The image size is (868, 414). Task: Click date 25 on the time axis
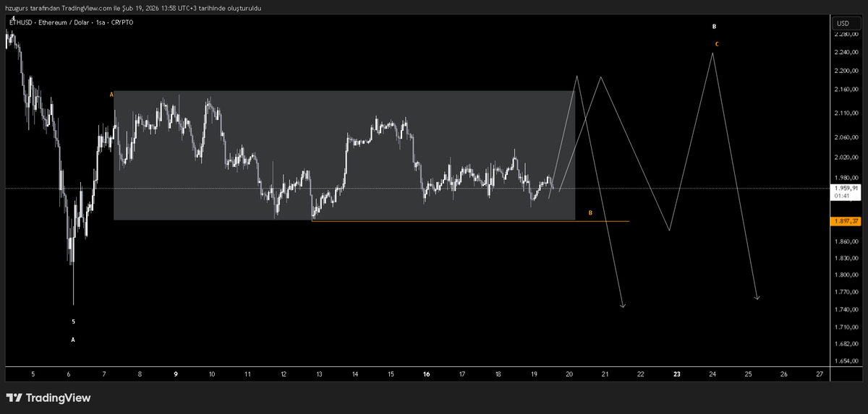click(749, 374)
